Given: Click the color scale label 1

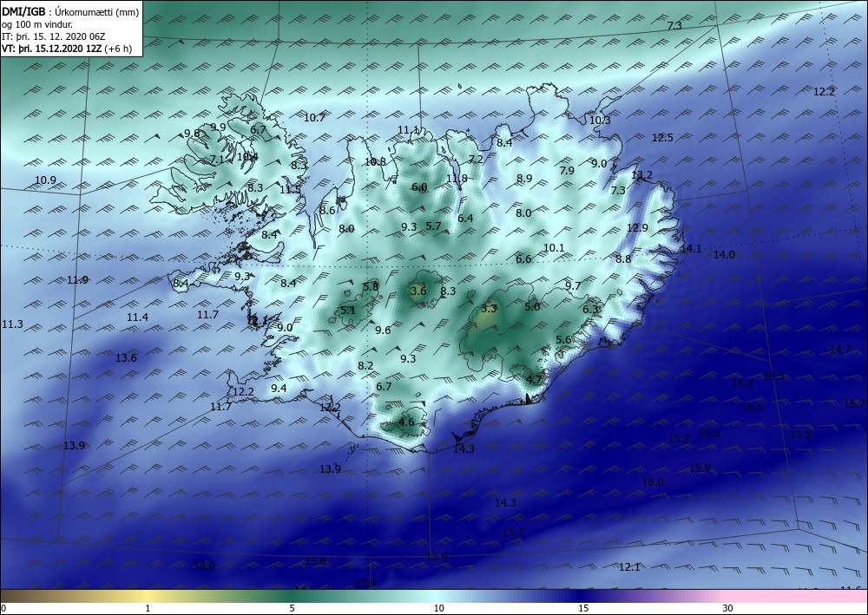Looking at the screenshot, I should [148, 608].
